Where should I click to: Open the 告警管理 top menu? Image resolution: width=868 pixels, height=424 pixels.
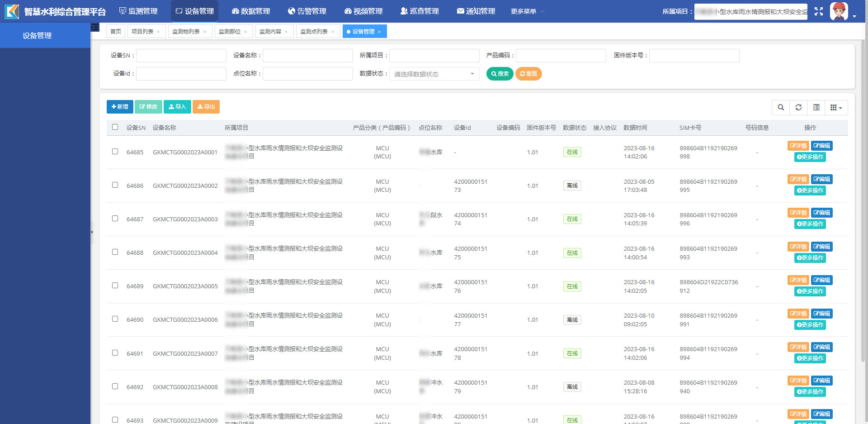pyautogui.click(x=307, y=11)
